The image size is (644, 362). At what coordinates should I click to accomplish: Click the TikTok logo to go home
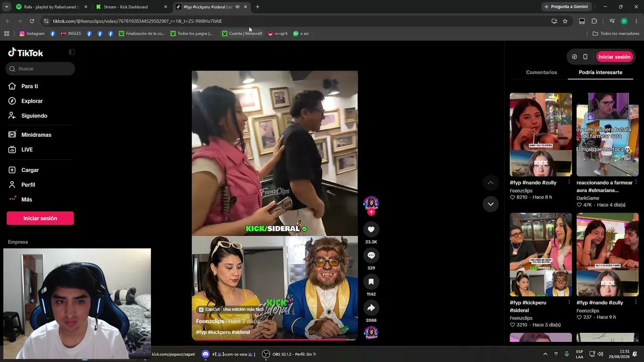click(26, 53)
